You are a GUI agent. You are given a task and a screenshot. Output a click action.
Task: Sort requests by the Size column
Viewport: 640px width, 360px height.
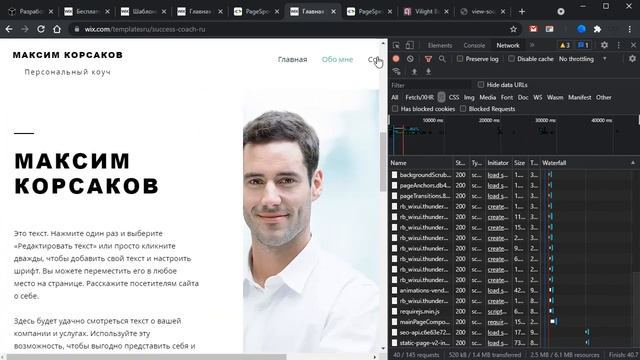[520, 163]
